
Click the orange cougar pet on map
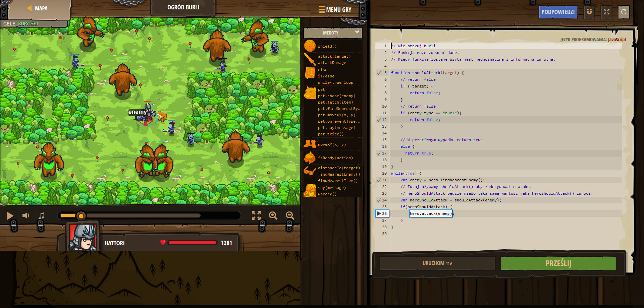(162, 116)
